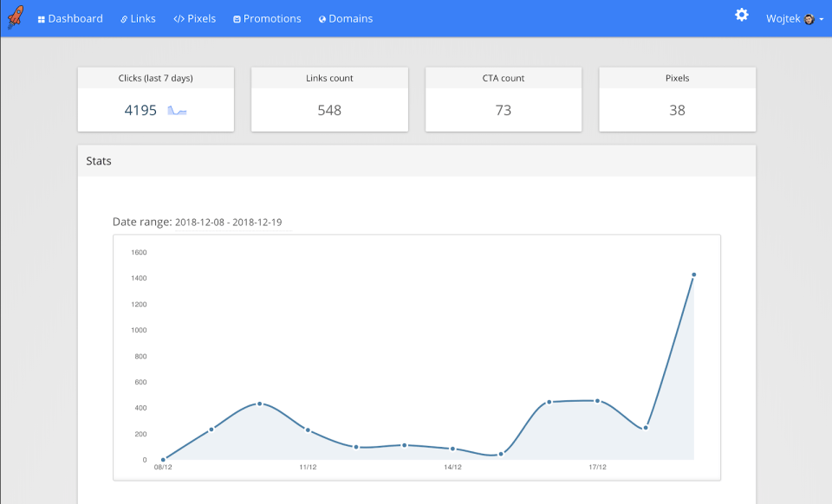Viewport: 832px width, 504px height.
Task: Open the Dashboard menu item
Action: pyautogui.click(x=70, y=18)
